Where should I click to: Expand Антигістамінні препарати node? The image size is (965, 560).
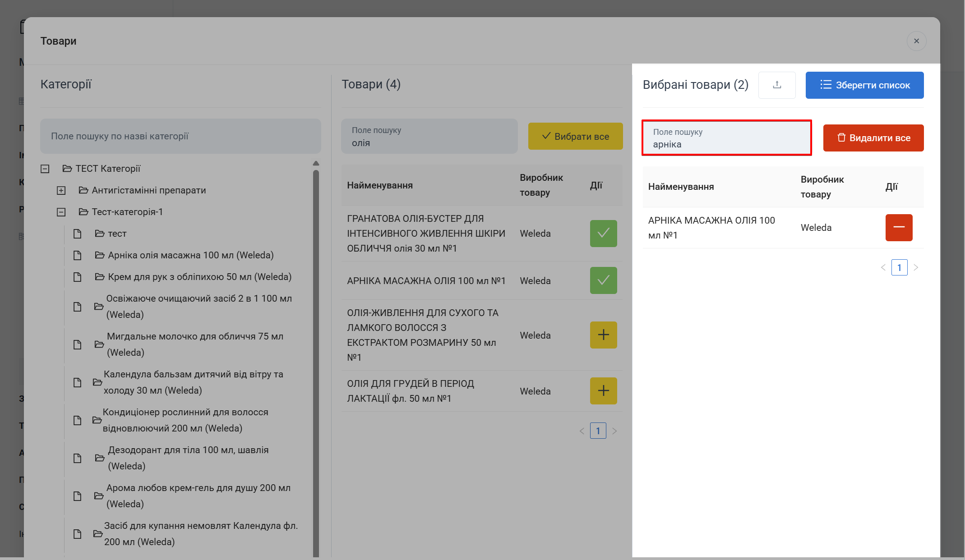click(x=61, y=191)
